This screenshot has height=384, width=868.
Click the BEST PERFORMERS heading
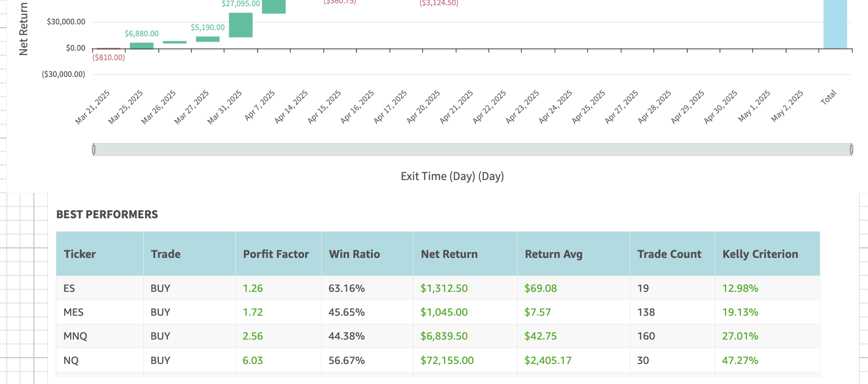(x=107, y=214)
